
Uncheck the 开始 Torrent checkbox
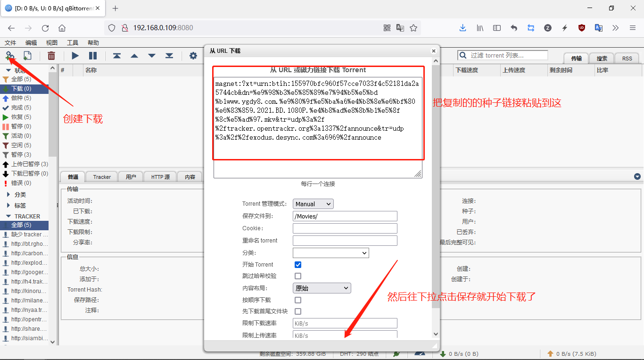tap(298, 265)
